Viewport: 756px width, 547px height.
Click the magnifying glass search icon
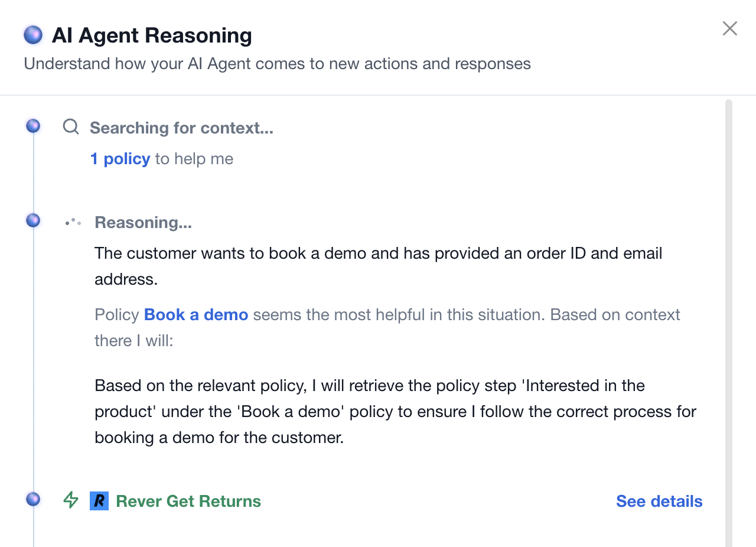click(x=71, y=127)
